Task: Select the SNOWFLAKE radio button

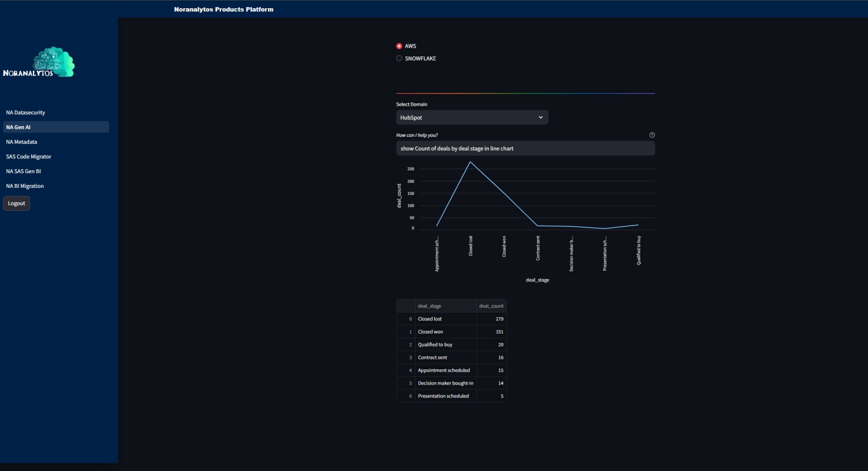Action: 399,58
